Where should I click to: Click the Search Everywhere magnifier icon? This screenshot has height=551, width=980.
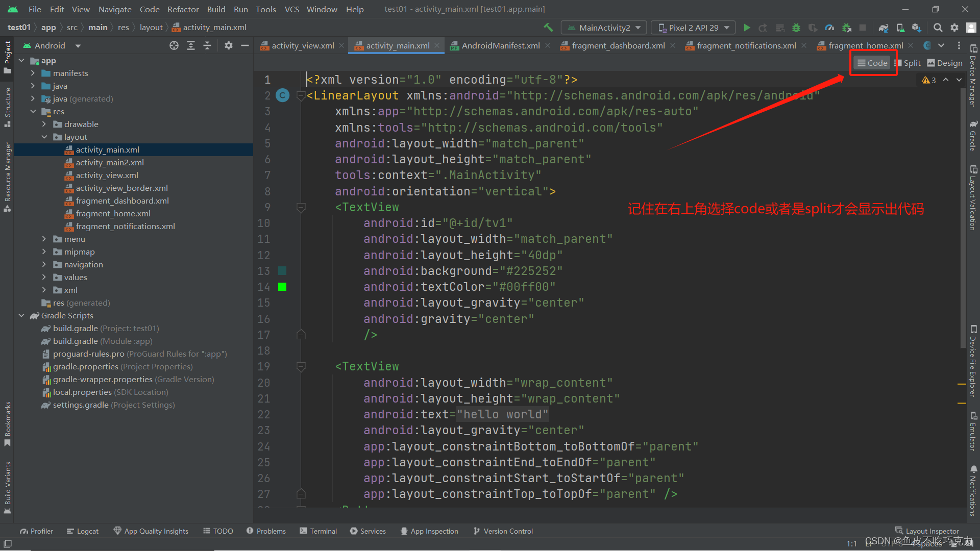coord(938,28)
